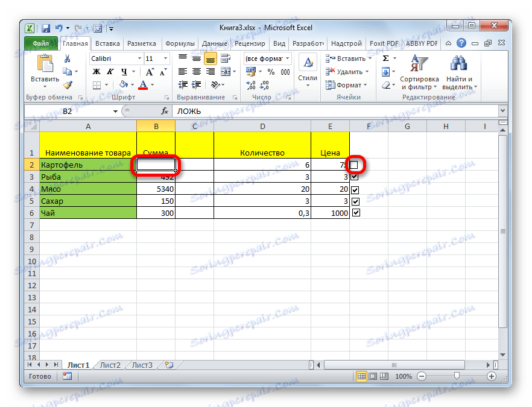The image size is (532, 407).
Task: Uncheck the Рыба row checkbox
Action: (355, 177)
